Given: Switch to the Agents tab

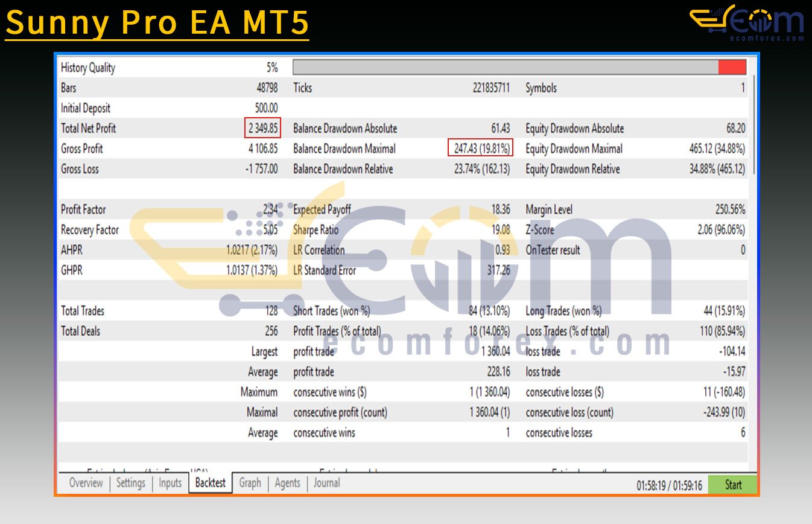Looking at the screenshot, I should (287, 483).
